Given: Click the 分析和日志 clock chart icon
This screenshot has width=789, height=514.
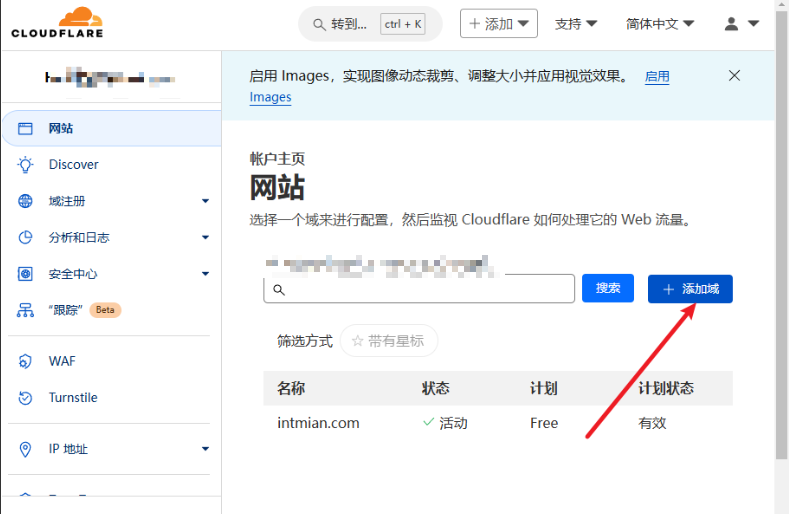Looking at the screenshot, I should coord(26,238).
